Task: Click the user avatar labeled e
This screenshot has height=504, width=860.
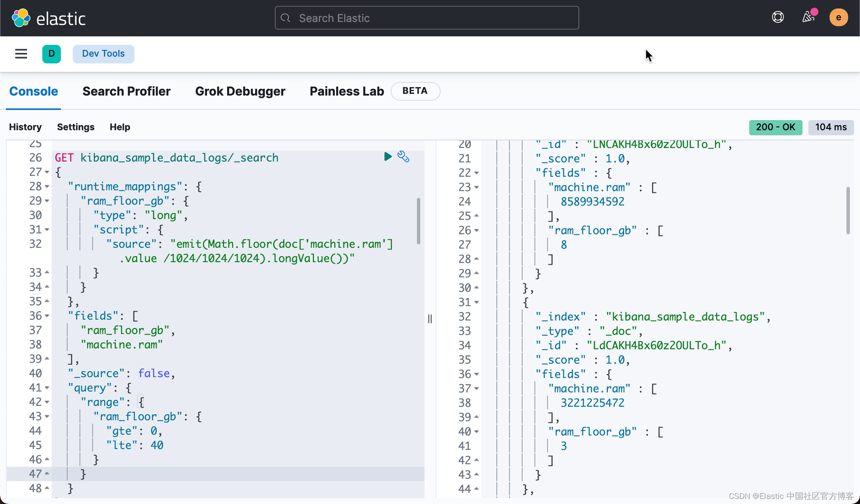Action: click(x=838, y=17)
